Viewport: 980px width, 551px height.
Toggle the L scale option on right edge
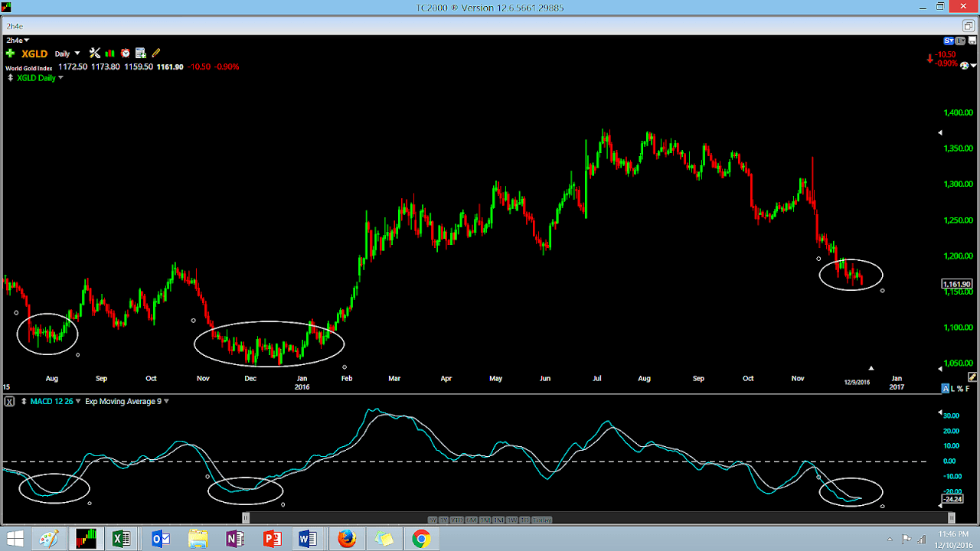[952, 388]
